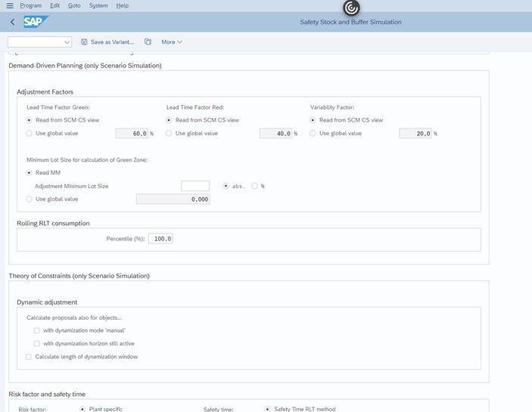Click the global value 0,000 field
The height and width of the screenshot is (412, 532).
pyautogui.click(x=173, y=200)
